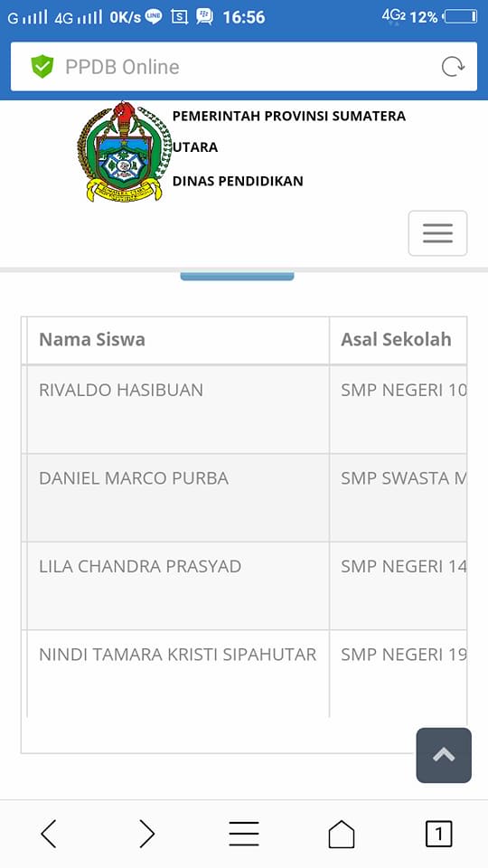Tap the BBM notification icon in status bar
488x868 pixels.
(204, 16)
